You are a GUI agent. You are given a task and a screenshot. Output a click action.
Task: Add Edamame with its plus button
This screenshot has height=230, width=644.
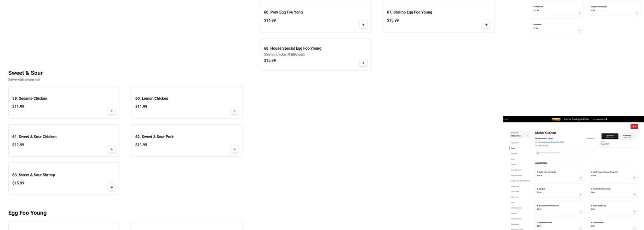coord(580,30)
